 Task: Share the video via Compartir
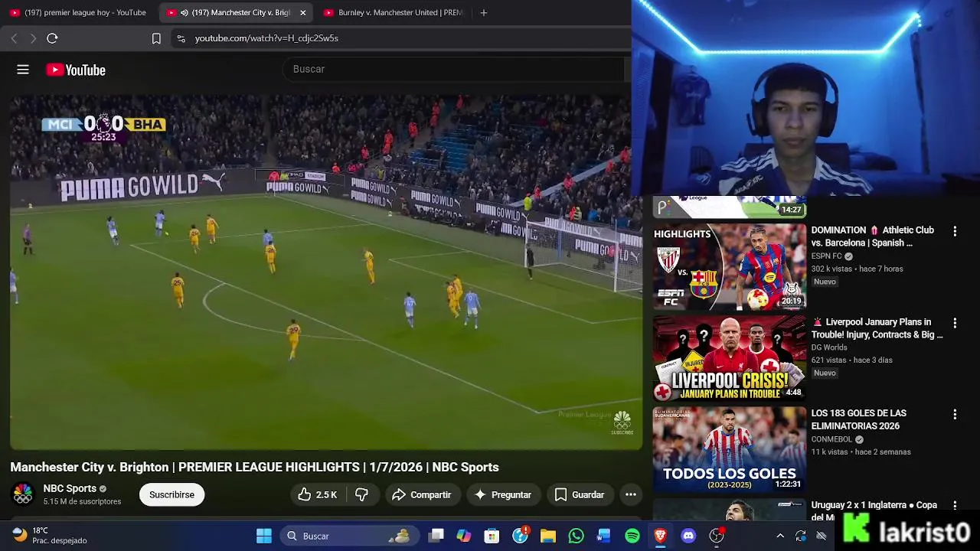click(422, 494)
